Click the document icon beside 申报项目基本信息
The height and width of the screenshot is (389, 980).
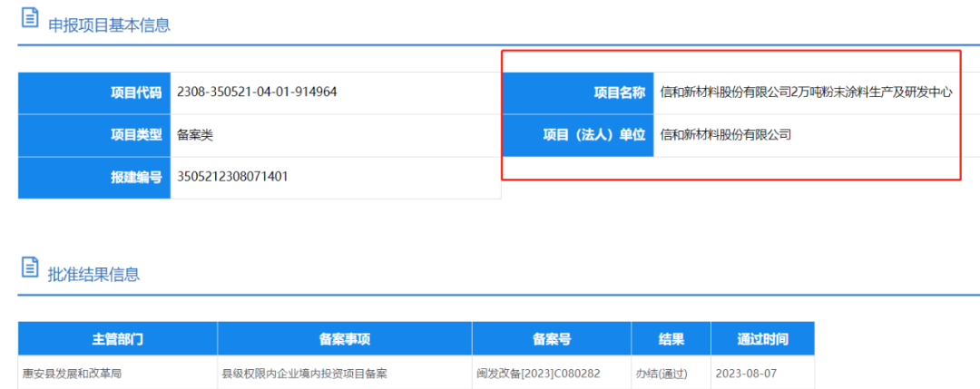click(29, 17)
